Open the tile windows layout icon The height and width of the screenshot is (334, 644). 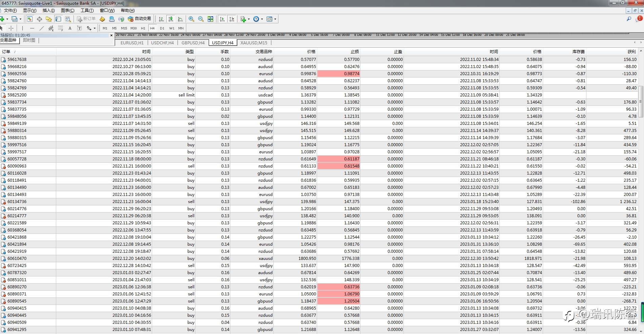point(210,19)
